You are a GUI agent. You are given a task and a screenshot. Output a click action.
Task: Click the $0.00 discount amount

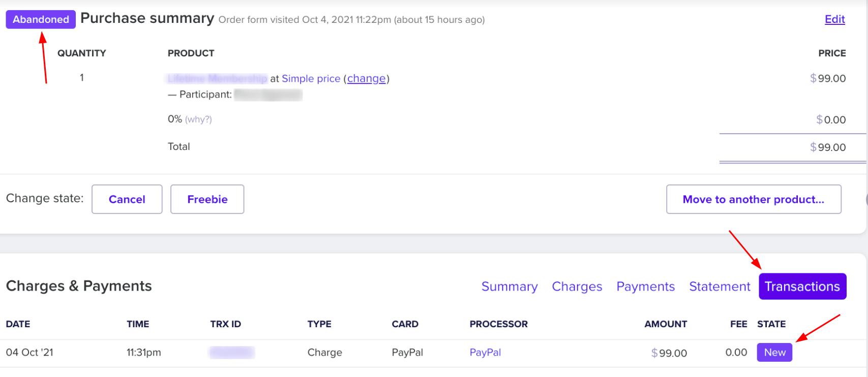831,120
